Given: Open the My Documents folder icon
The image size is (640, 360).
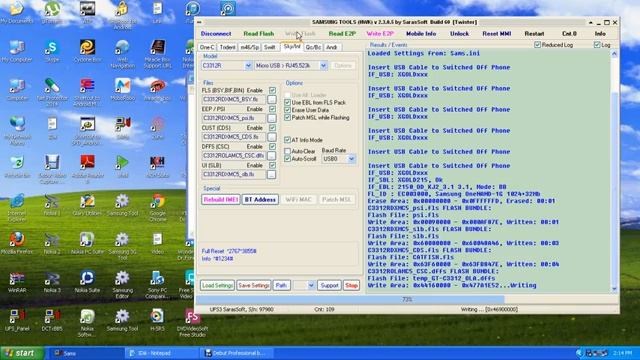Looking at the screenshot, I should pos(17,12).
